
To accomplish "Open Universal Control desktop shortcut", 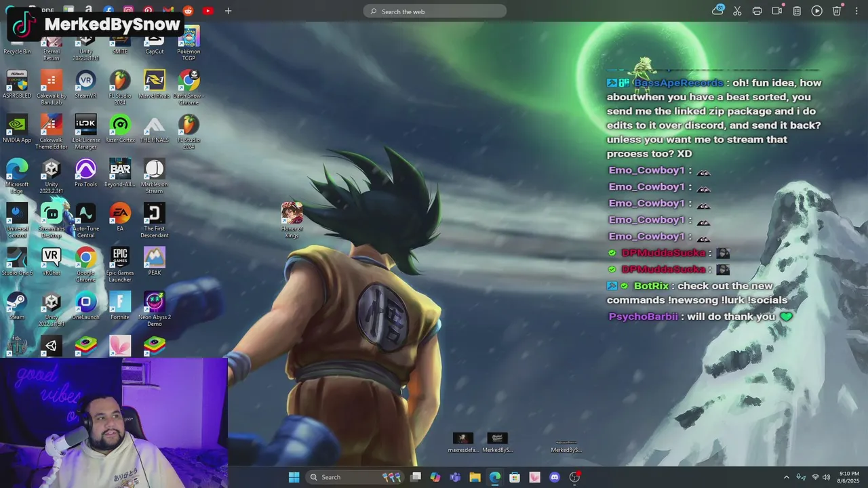I will tap(17, 220).
